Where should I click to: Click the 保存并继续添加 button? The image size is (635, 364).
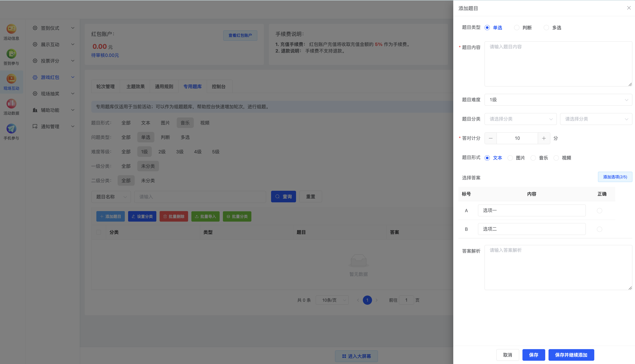(571, 355)
